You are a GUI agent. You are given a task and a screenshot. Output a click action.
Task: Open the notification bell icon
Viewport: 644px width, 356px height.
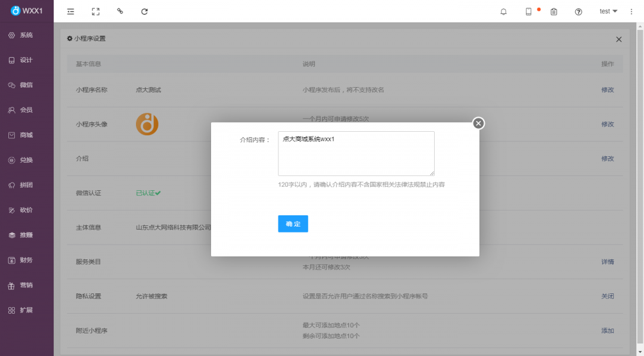(503, 11)
